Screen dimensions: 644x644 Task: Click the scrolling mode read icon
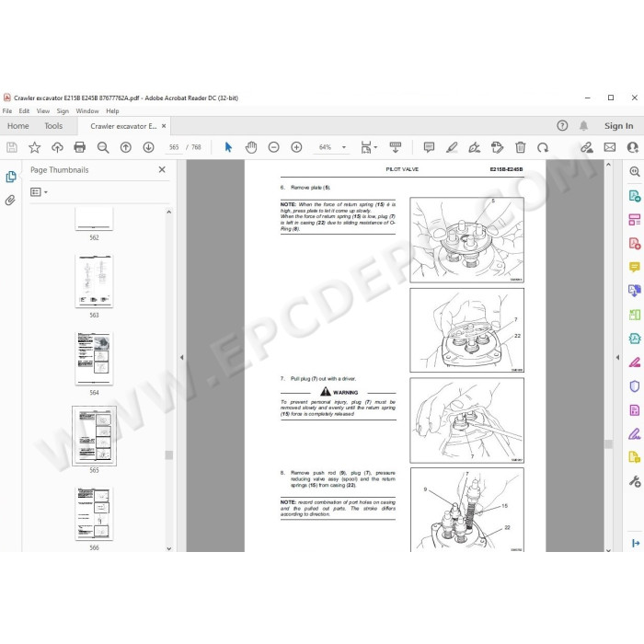click(x=395, y=147)
